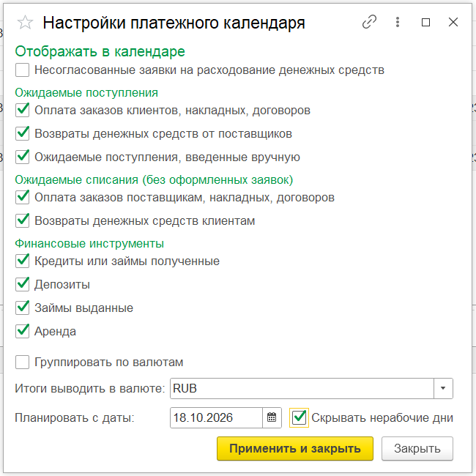Click the Ожидаемые поступления section heading
The width and height of the screenshot is (476, 476).
86,92
